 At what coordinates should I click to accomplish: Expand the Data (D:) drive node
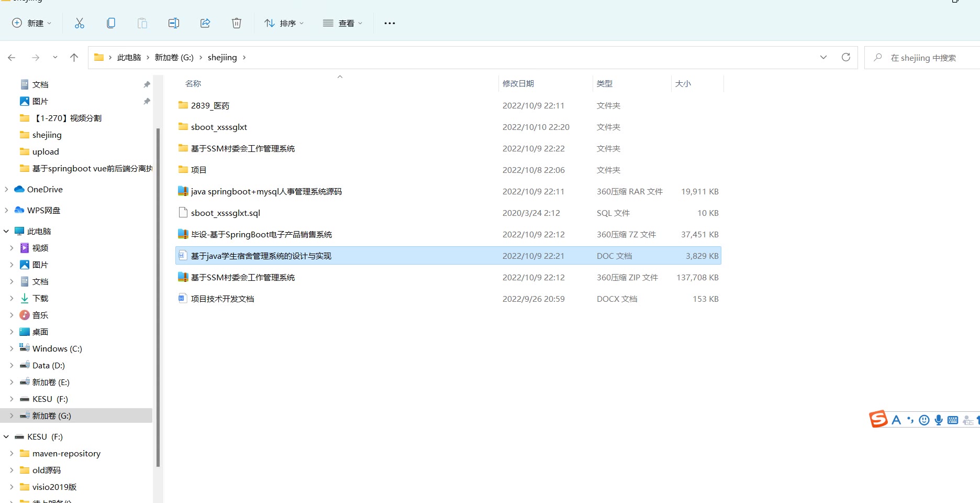12,365
